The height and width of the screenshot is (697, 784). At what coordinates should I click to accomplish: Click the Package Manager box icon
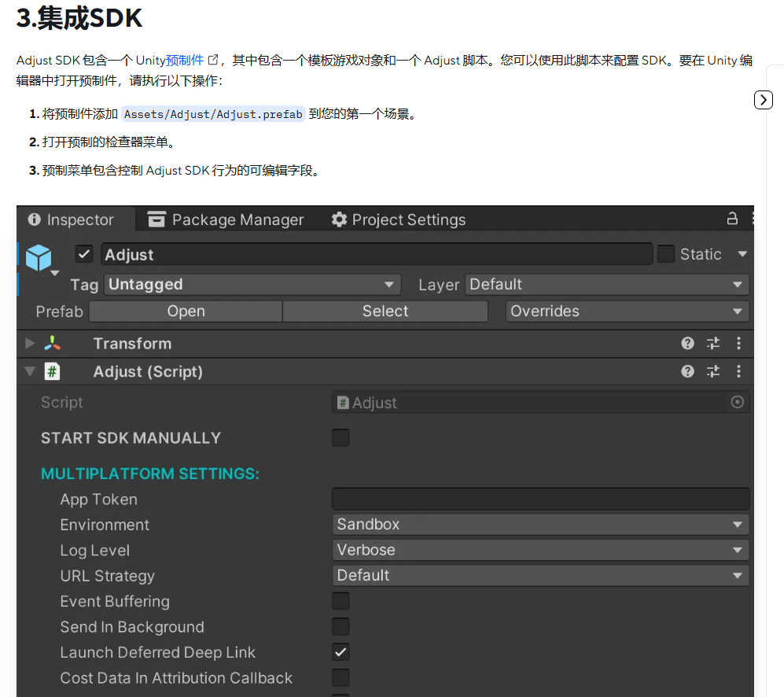(156, 219)
